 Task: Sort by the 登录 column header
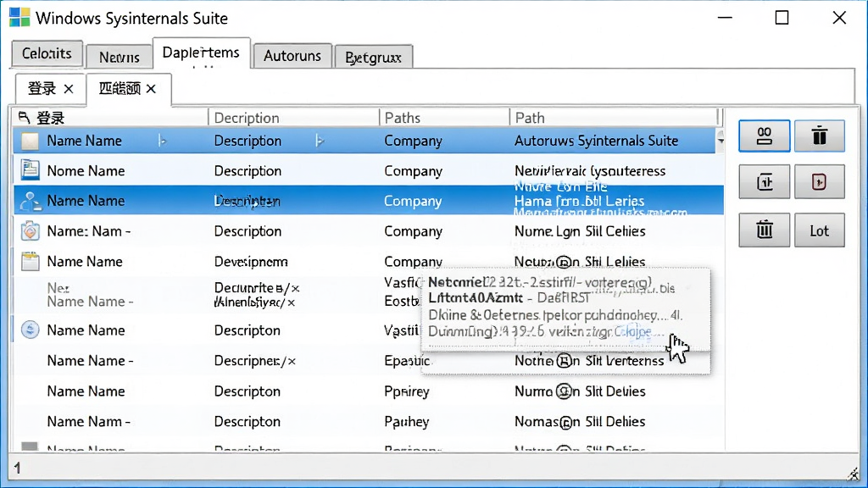[x=110, y=117]
